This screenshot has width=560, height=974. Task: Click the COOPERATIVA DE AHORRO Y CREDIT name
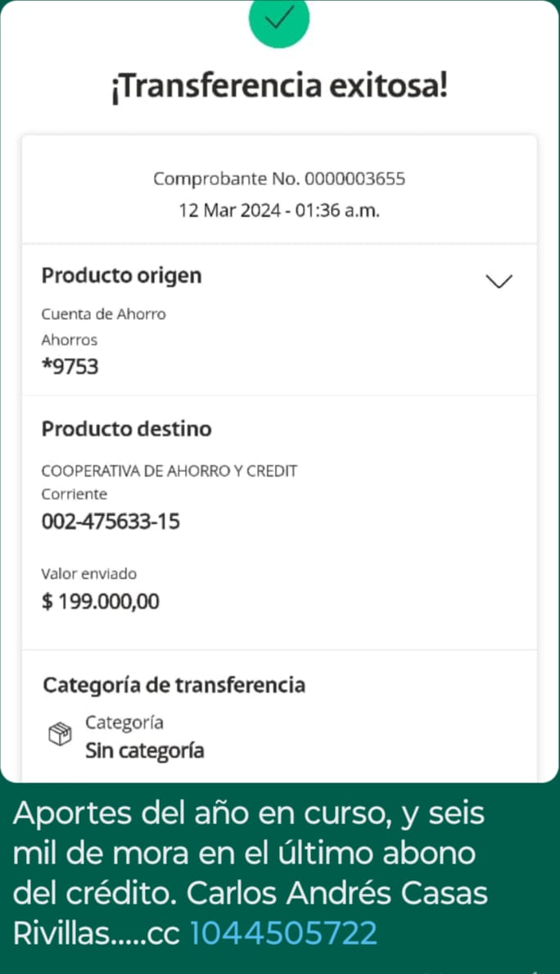pos(169,471)
